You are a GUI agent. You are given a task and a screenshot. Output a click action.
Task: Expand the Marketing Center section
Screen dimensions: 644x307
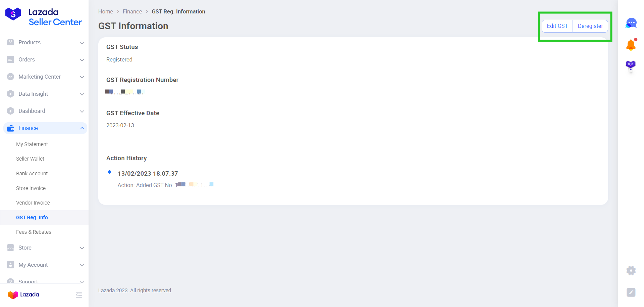45,77
